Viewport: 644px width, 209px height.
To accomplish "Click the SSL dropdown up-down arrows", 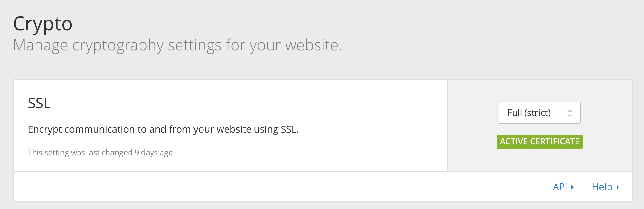I will point(570,113).
